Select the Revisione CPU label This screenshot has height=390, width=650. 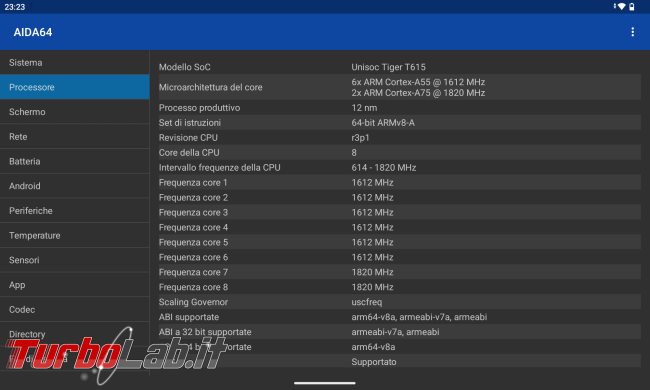pyautogui.click(x=188, y=138)
